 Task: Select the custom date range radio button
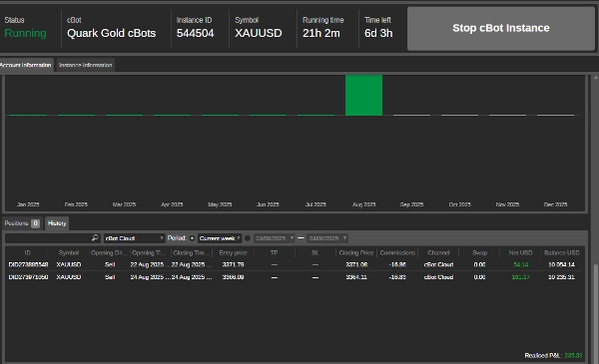(248, 238)
